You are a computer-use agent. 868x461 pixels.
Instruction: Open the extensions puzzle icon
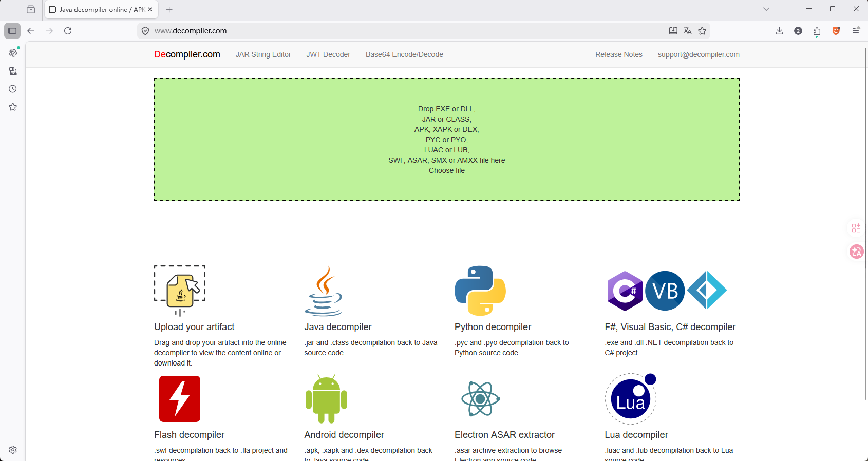[817, 31]
